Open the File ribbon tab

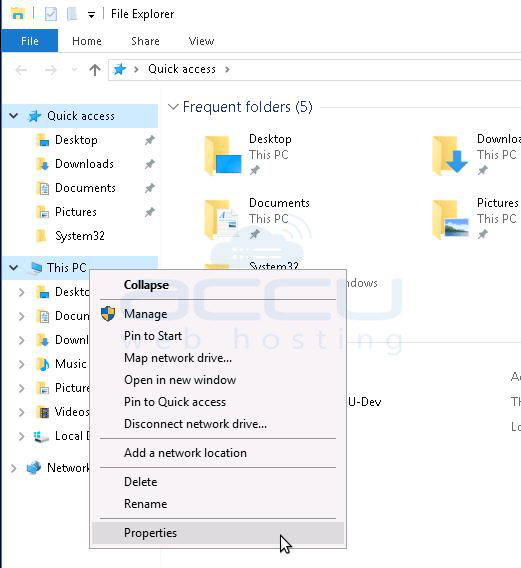(30, 41)
